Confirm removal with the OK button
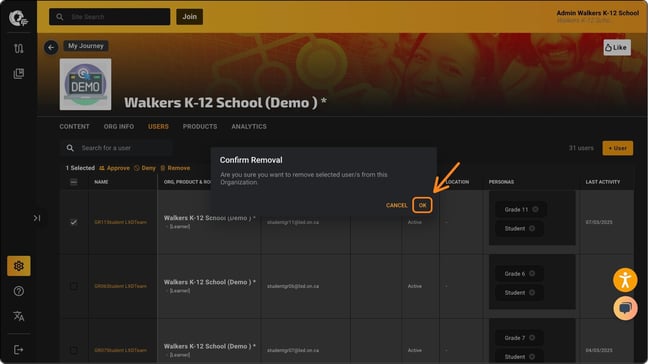 point(422,205)
